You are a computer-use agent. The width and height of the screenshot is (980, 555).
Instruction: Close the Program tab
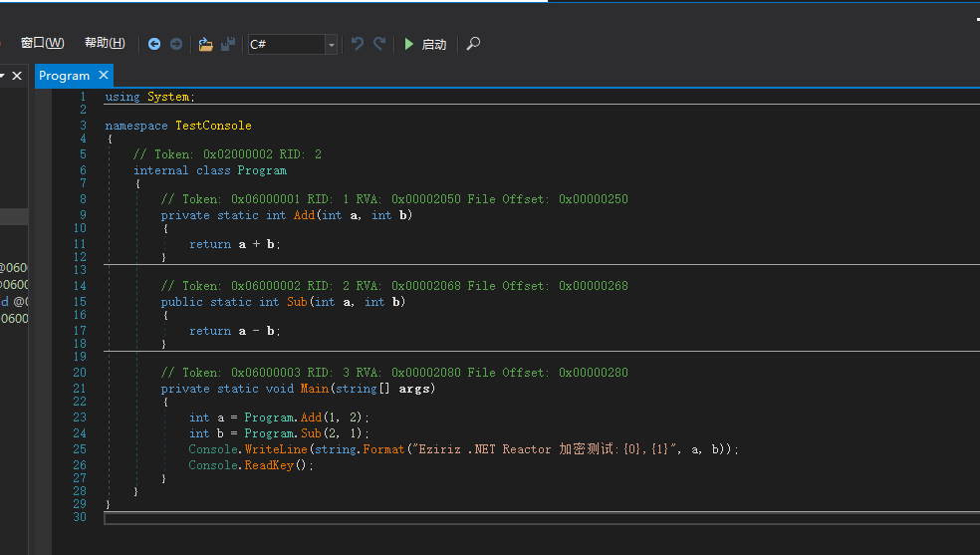pos(104,76)
